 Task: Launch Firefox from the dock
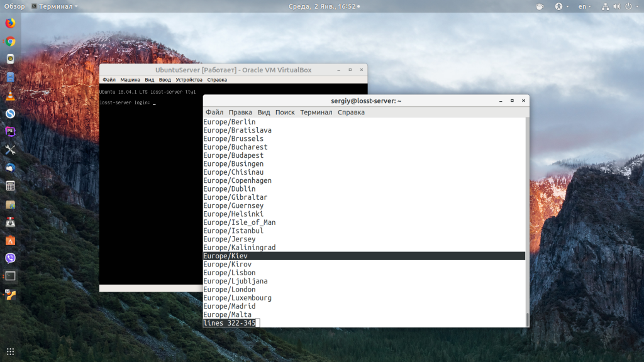point(10,24)
